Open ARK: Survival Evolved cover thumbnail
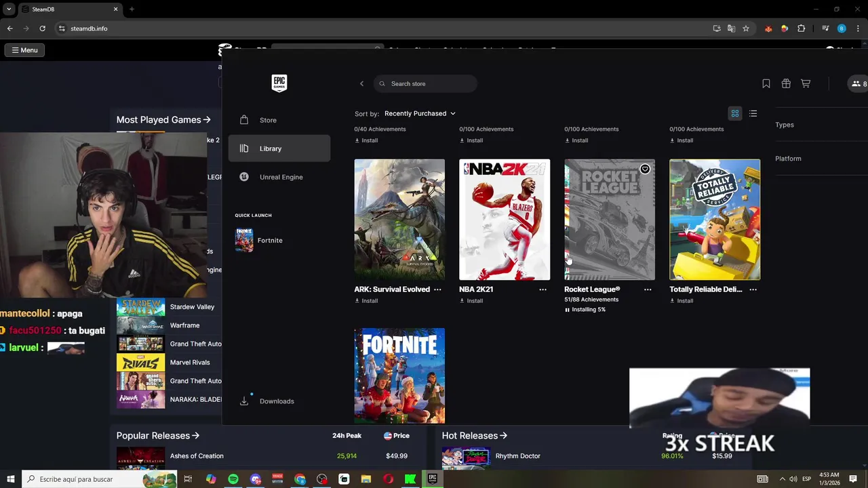 pos(399,220)
